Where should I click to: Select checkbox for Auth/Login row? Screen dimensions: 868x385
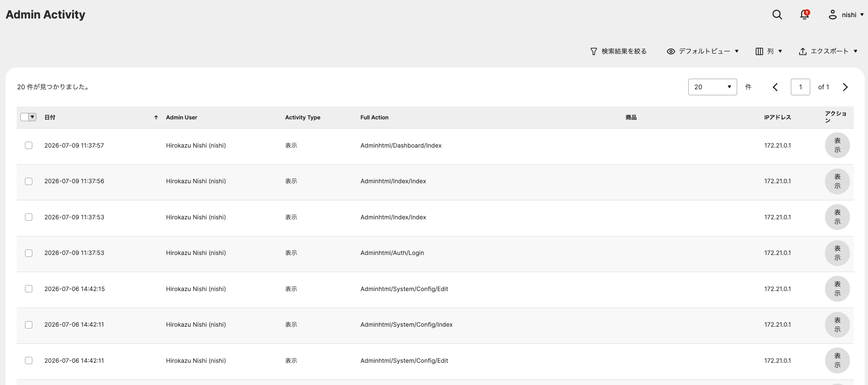pyautogui.click(x=29, y=253)
